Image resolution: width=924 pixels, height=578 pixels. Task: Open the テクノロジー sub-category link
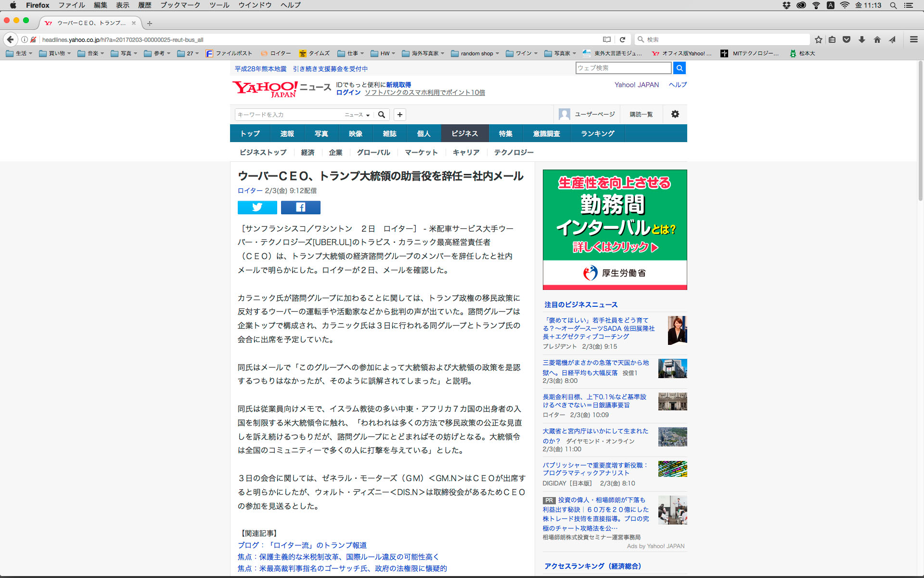pos(513,152)
